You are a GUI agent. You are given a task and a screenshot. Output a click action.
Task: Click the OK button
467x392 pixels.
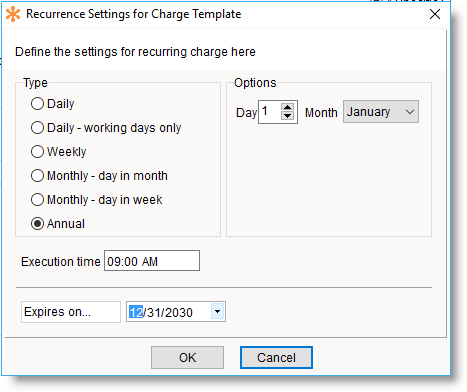point(187,357)
